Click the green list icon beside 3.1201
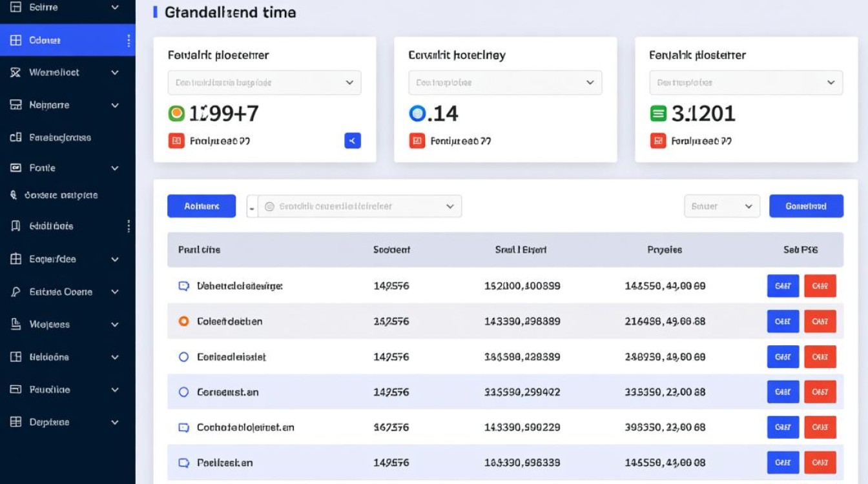 tap(657, 114)
